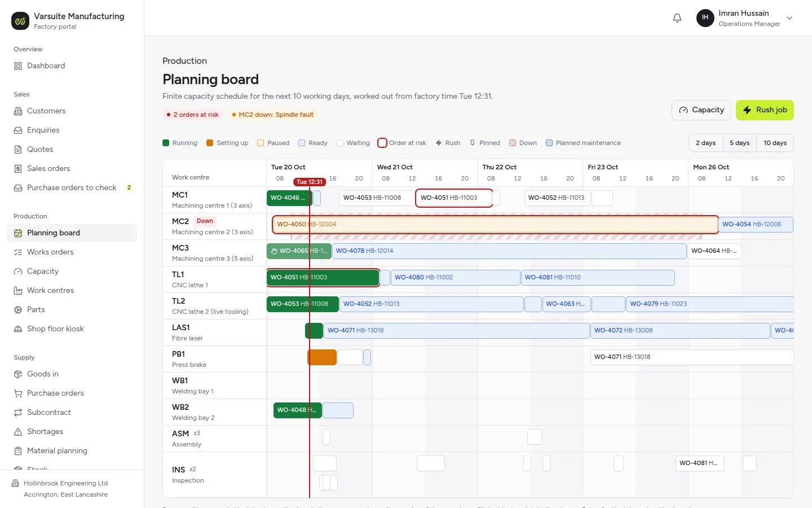Screen dimensions: 812x508
Task: Click the 2 orders at risk badge
Action: (192, 115)
